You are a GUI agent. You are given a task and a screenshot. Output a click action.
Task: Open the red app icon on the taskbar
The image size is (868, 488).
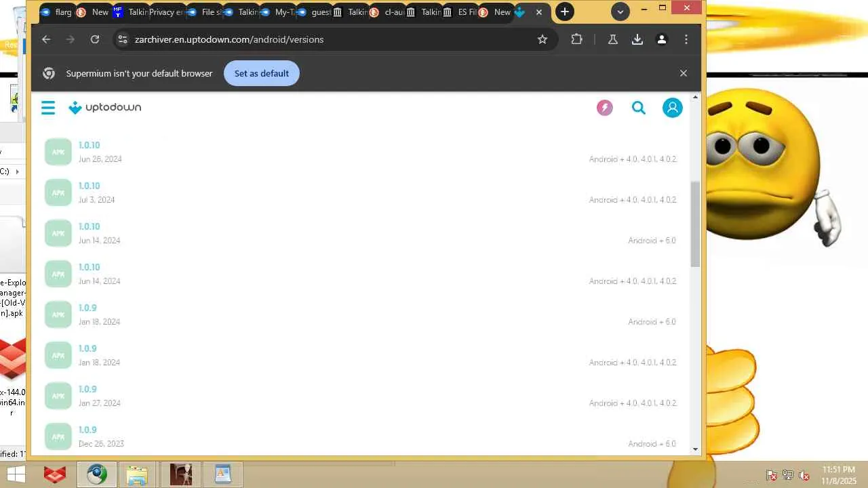tap(55, 474)
